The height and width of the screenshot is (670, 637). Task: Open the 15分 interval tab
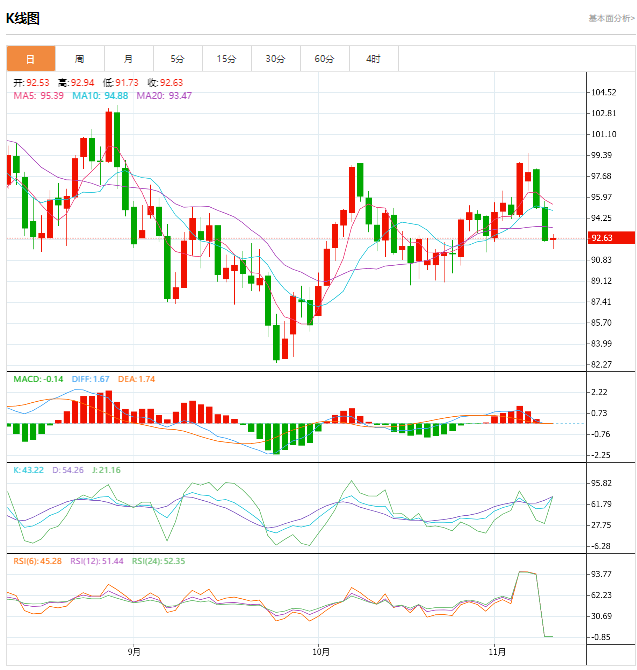(x=227, y=59)
